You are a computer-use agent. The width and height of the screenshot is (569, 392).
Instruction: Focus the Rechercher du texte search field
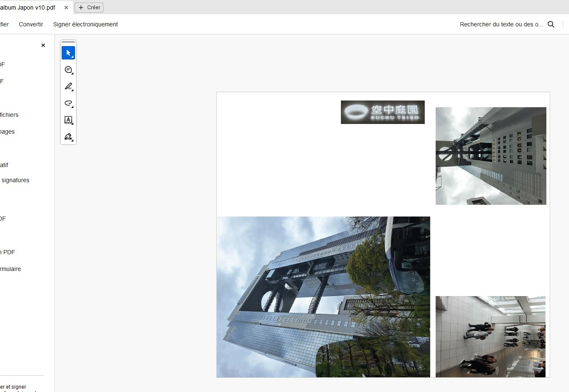(x=501, y=24)
